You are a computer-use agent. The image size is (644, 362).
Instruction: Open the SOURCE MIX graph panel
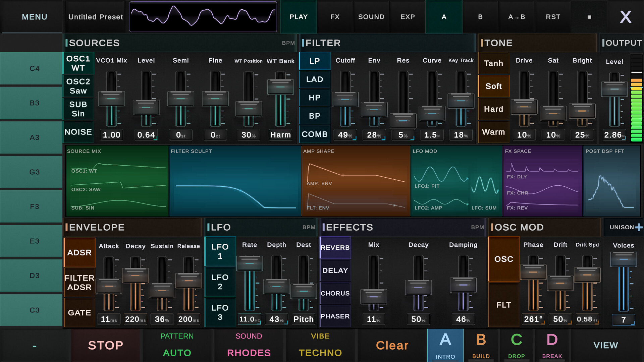coord(117,181)
